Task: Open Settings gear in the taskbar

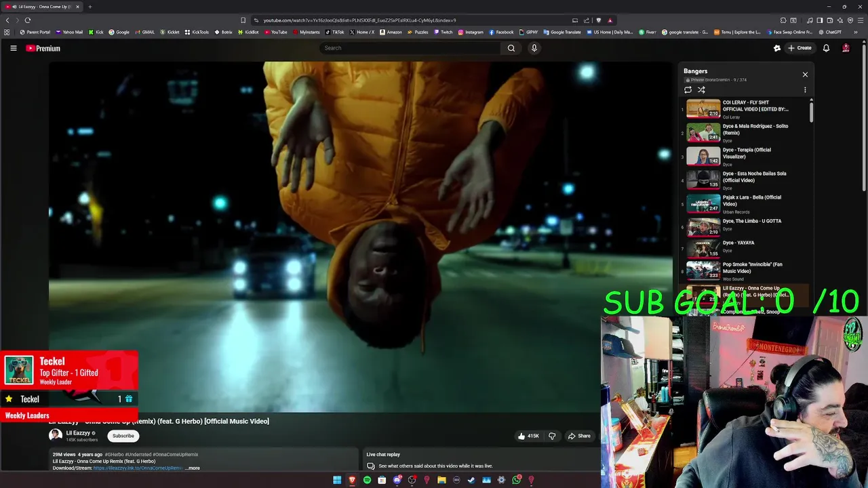Action: [x=501, y=481]
